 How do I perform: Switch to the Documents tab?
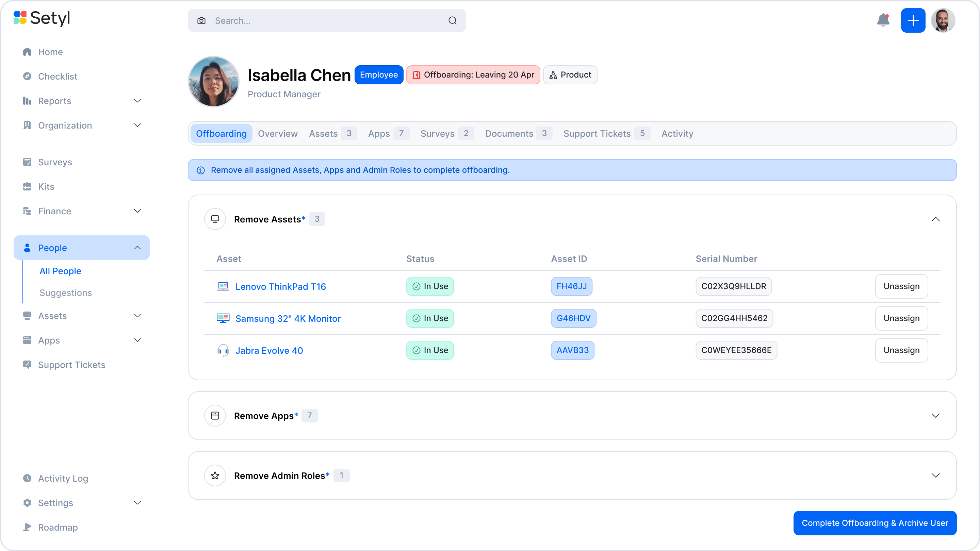tap(509, 133)
